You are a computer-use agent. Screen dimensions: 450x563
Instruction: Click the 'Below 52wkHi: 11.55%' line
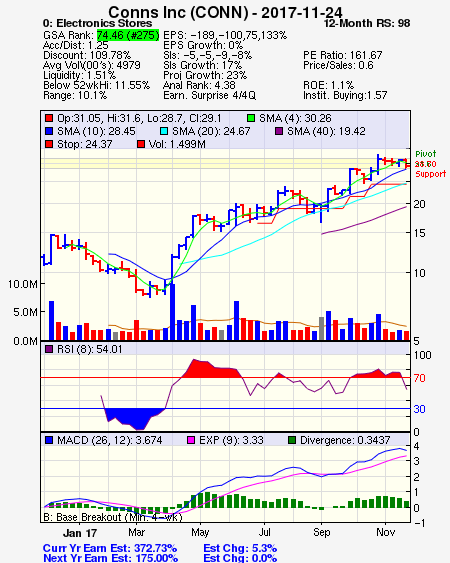(96, 85)
